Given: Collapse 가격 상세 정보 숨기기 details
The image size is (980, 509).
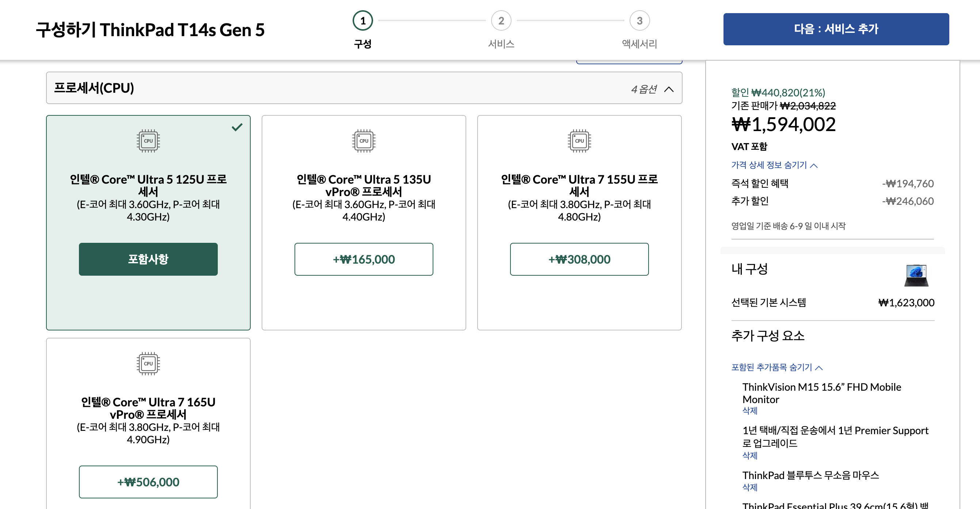Looking at the screenshot, I should [x=774, y=165].
